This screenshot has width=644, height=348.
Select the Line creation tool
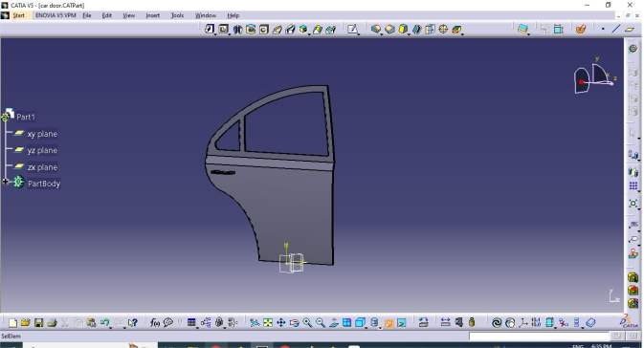click(x=615, y=29)
